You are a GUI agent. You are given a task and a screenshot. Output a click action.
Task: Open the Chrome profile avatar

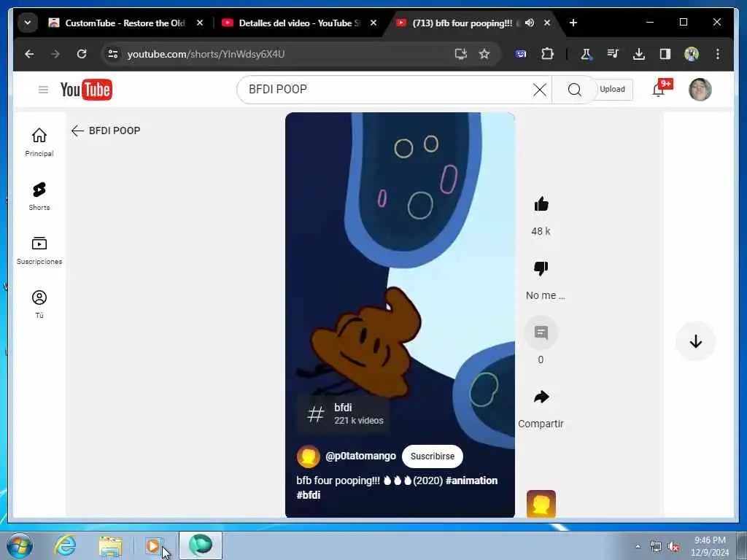(x=692, y=54)
